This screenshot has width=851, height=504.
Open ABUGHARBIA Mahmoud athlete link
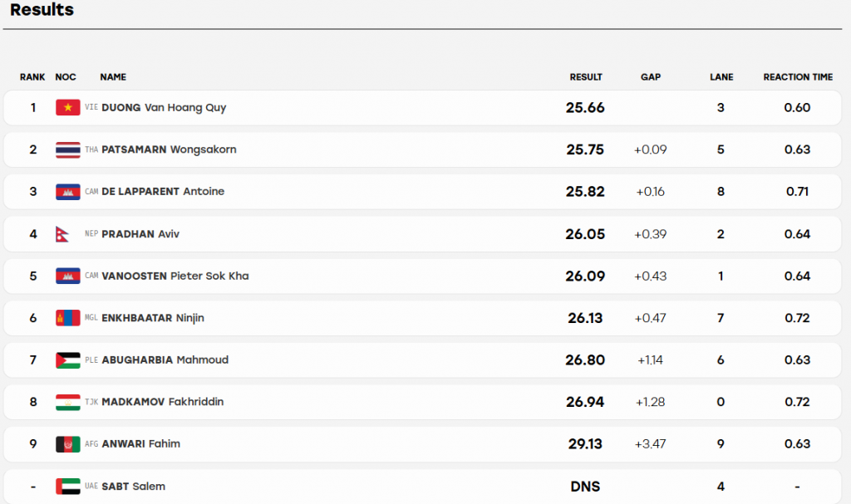coord(165,360)
